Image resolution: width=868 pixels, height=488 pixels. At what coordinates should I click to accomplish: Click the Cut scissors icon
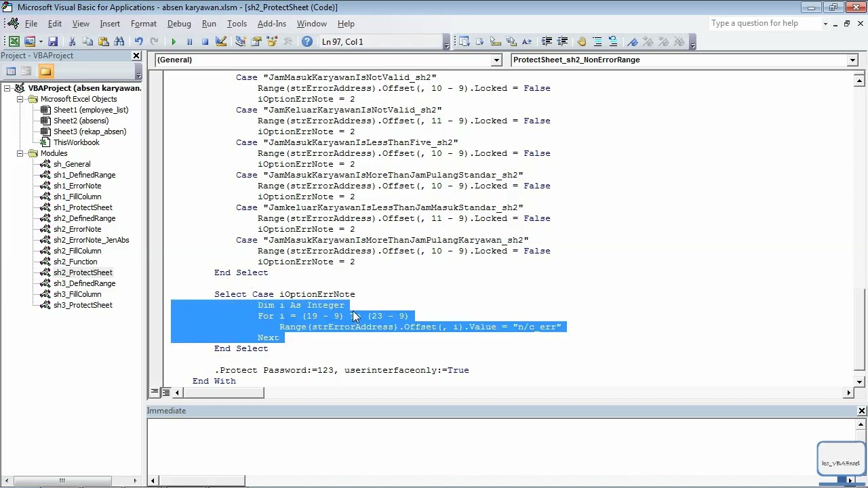click(72, 41)
